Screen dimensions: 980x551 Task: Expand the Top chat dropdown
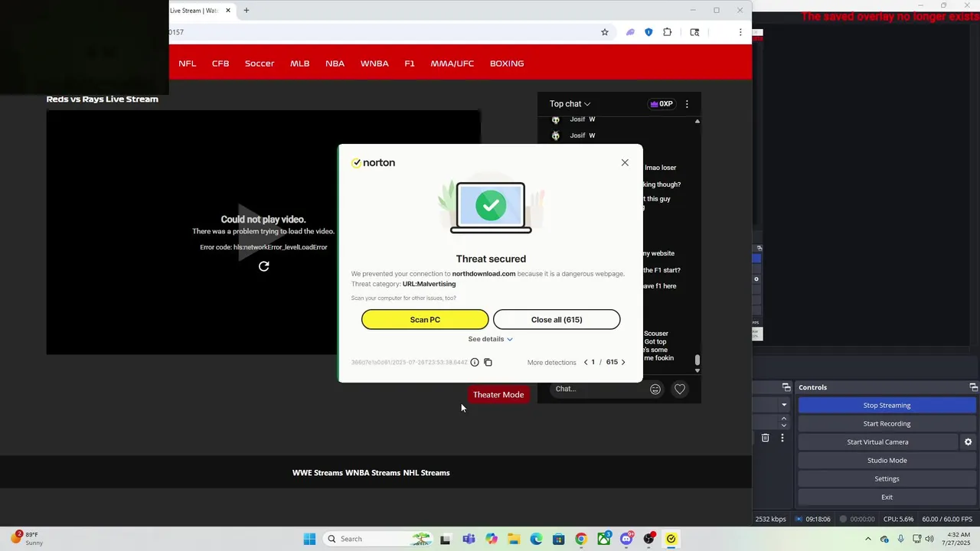[x=570, y=104]
